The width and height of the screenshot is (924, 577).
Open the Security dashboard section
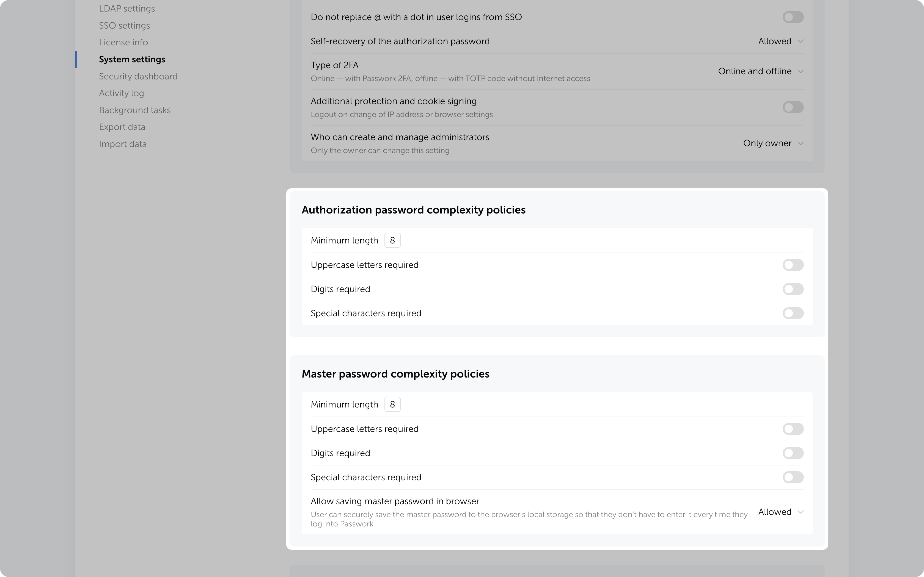tap(138, 76)
